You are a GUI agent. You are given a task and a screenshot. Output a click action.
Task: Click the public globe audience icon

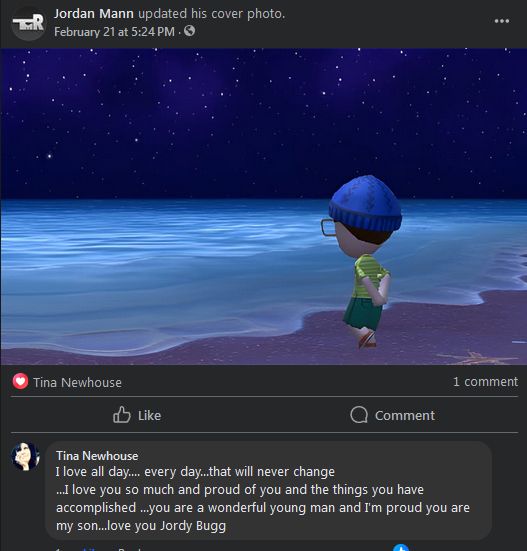tap(189, 31)
